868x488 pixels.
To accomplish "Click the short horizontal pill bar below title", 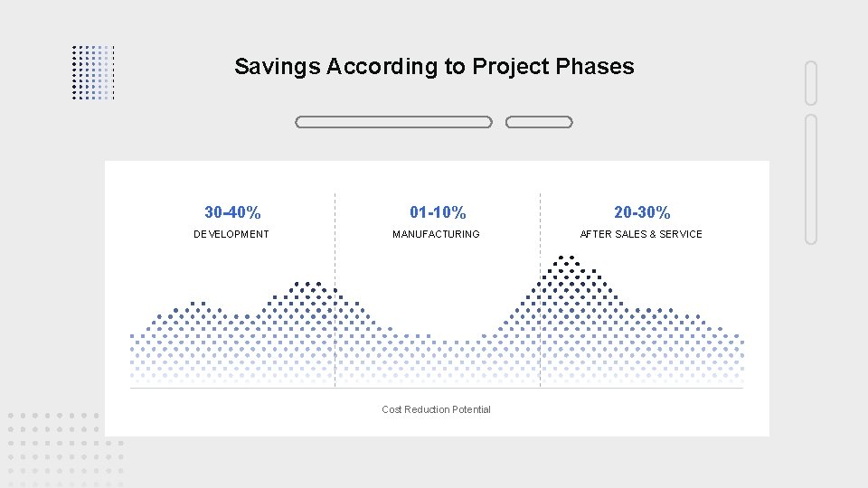I will coord(539,122).
